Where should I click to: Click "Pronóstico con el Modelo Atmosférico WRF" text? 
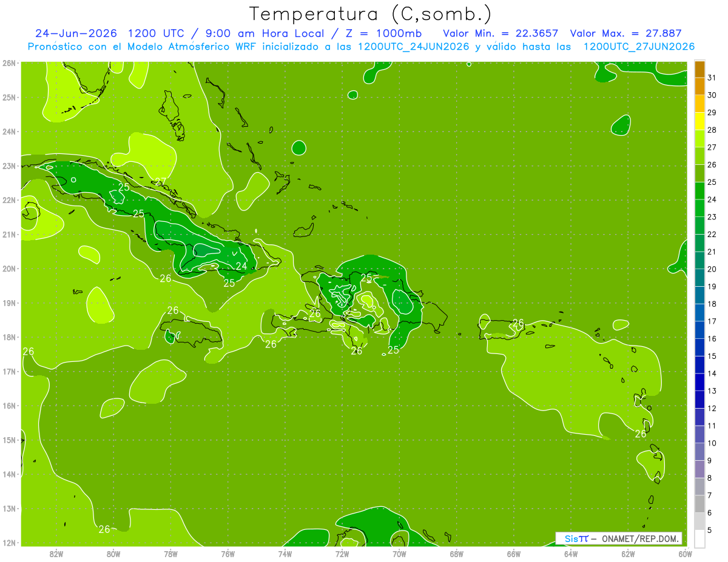143,47
